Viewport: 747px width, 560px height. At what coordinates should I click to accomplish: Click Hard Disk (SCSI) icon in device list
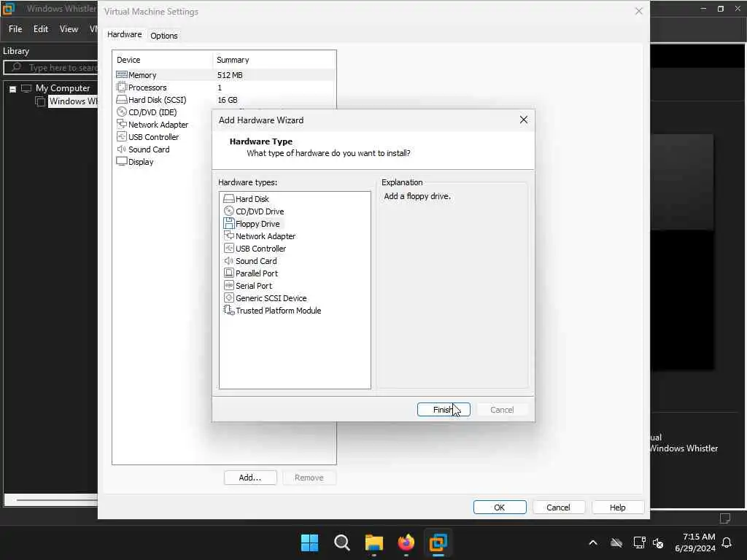pyautogui.click(x=122, y=99)
